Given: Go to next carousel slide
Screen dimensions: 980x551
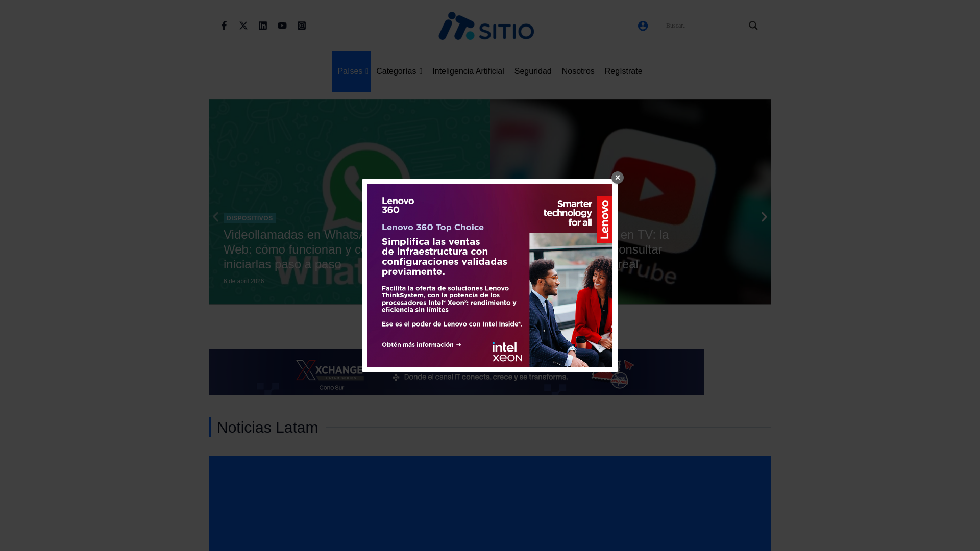Looking at the screenshot, I should tap(764, 217).
